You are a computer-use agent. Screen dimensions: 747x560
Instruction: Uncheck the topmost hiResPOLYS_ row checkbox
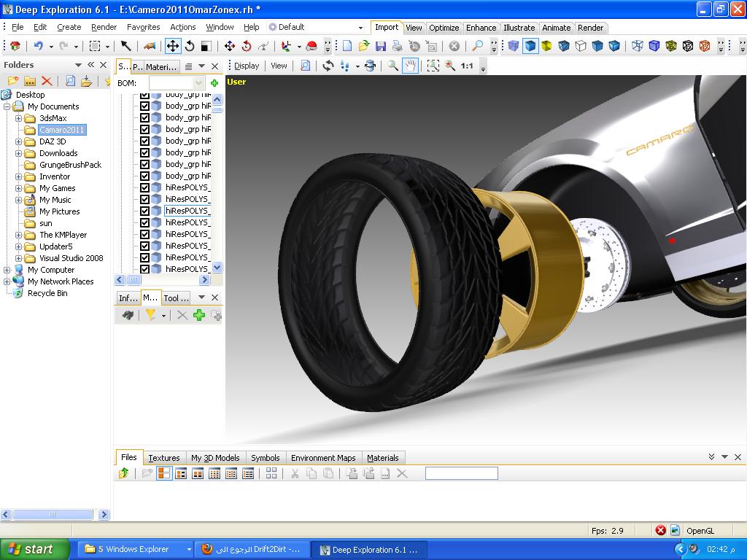(x=145, y=187)
